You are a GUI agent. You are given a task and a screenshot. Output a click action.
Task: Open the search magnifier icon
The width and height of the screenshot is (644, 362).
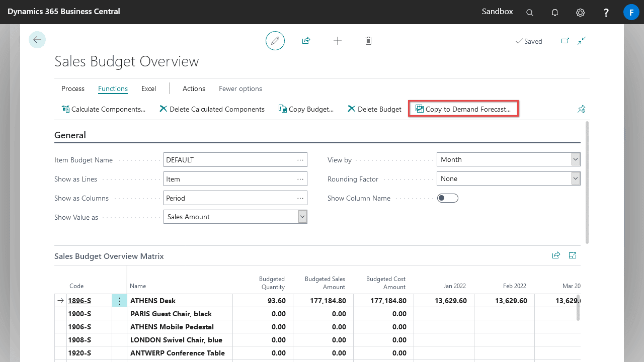pos(530,13)
